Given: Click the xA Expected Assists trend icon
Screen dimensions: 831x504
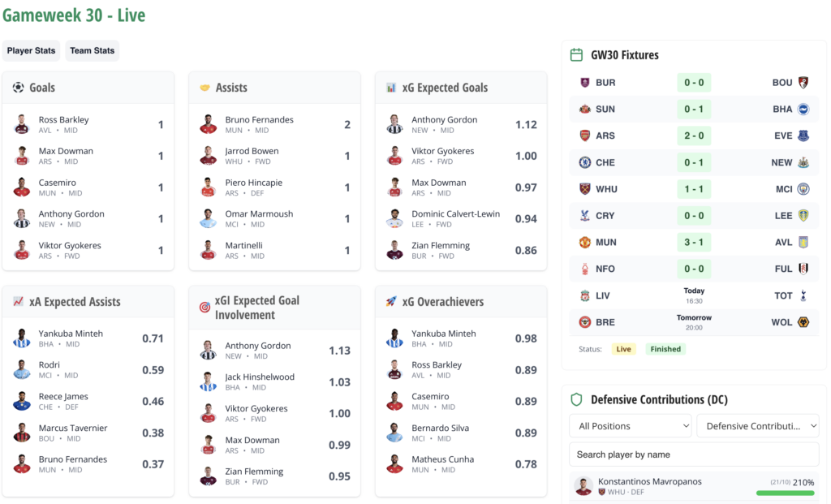Looking at the screenshot, I should [19, 302].
